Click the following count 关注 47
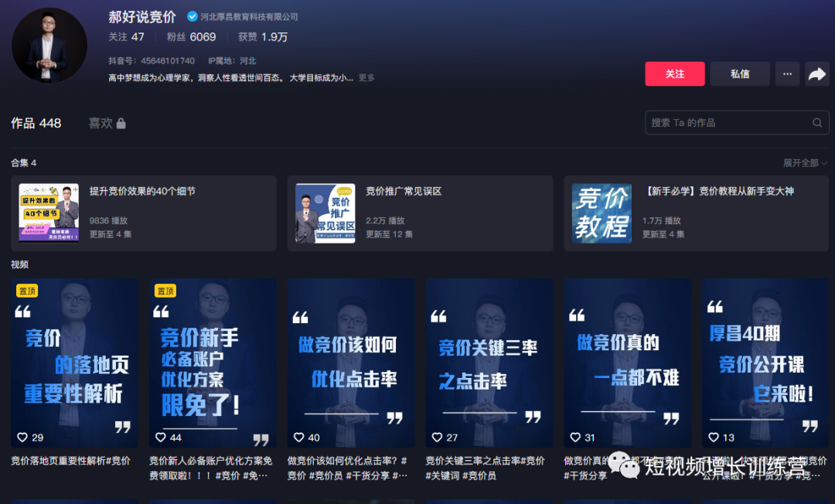835x504 pixels. pyautogui.click(x=126, y=37)
